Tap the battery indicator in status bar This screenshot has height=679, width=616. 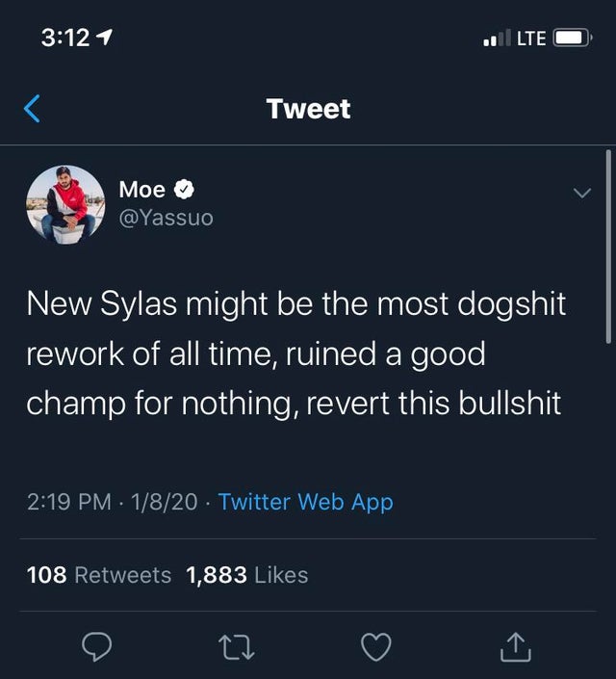[571, 39]
